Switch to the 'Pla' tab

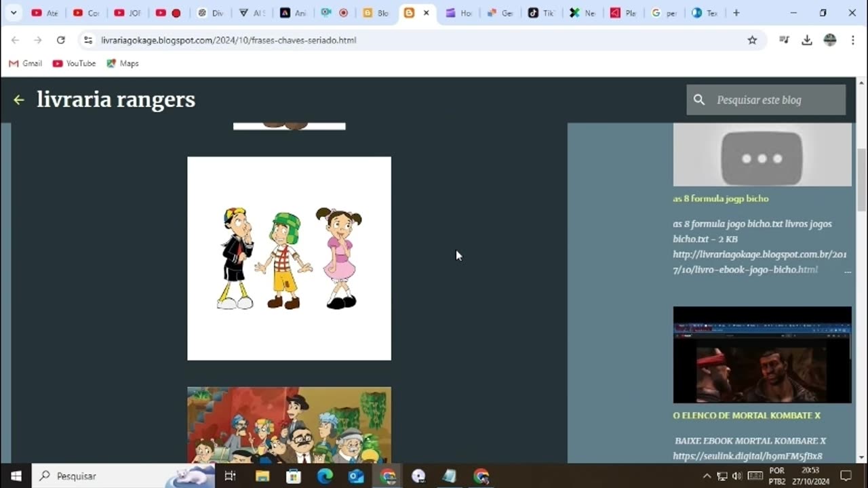coord(625,13)
